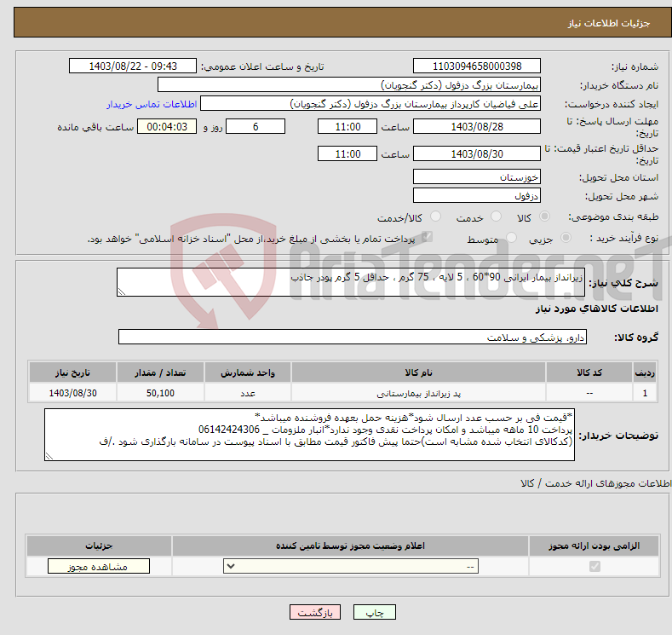Select the کالا radio button
The height and width of the screenshot is (635, 672).
point(544,216)
